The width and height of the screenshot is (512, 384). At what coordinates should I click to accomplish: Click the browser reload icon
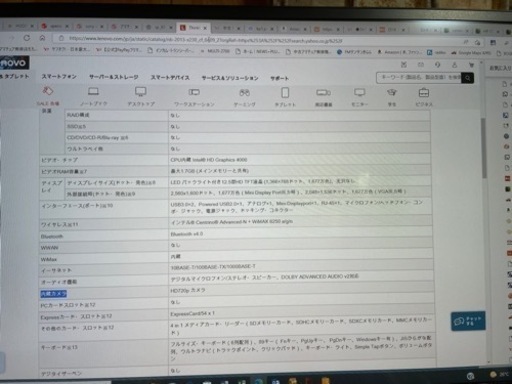click(27, 38)
